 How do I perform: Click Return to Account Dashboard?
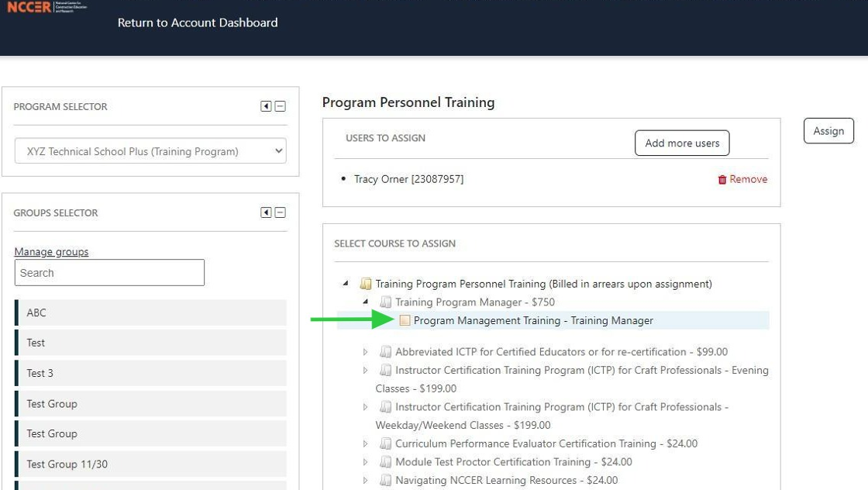(x=198, y=22)
